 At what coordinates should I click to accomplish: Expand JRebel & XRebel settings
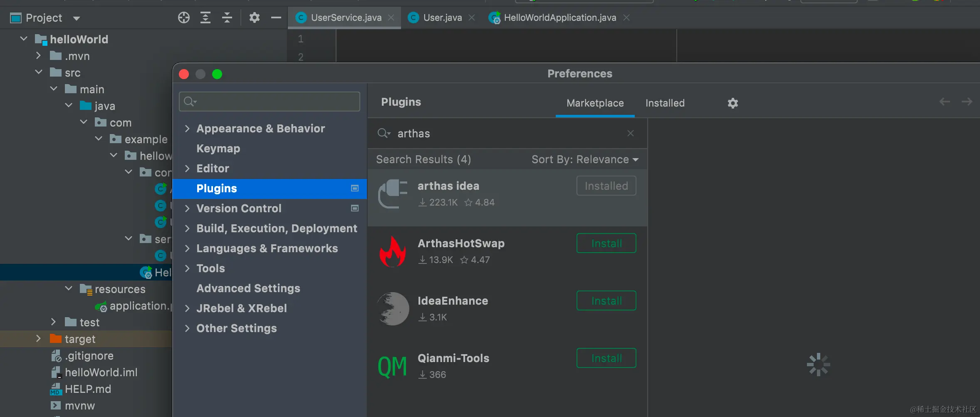point(187,308)
